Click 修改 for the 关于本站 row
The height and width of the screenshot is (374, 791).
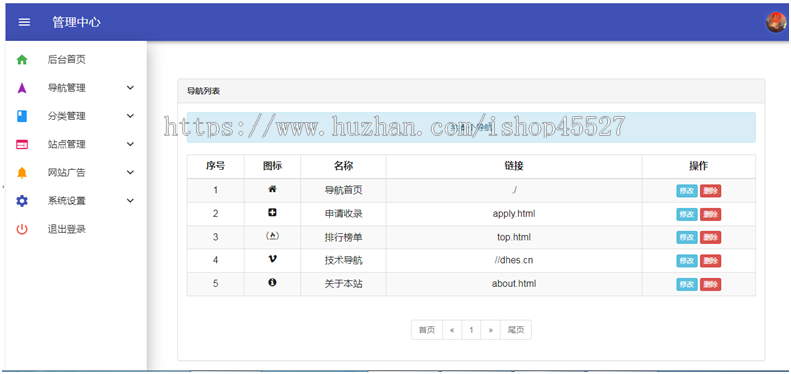[x=687, y=285]
